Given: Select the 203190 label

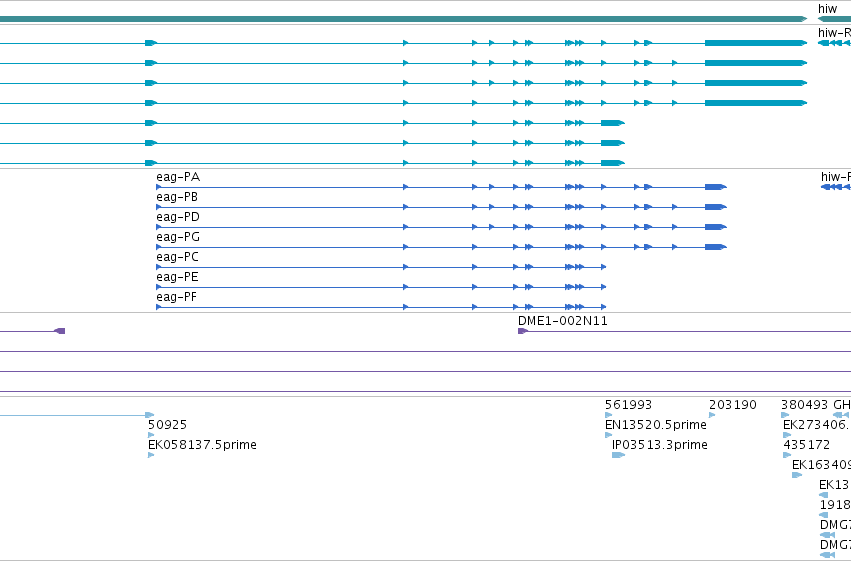Looking at the screenshot, I should pos(733,405).
